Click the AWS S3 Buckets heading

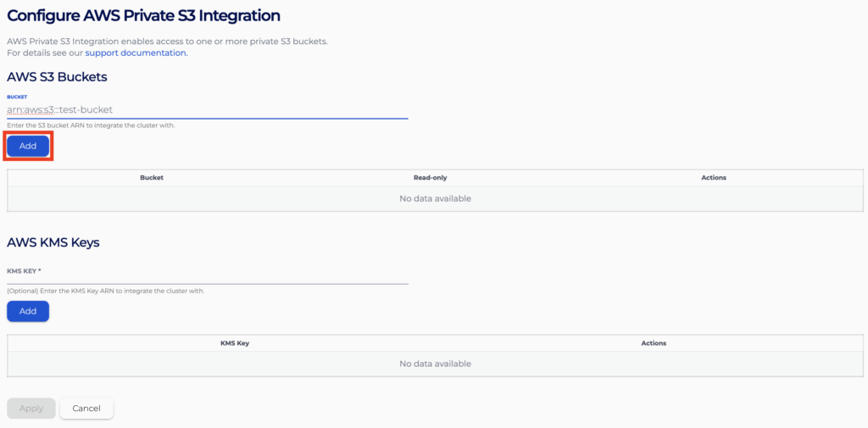tap(57, 77)
